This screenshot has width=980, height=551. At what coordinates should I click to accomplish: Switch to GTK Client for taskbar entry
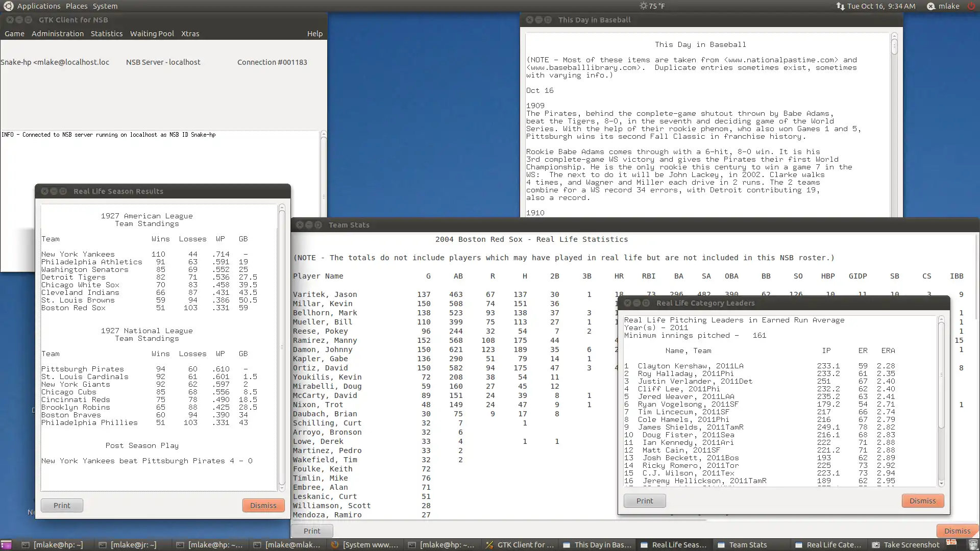coord(520,545)
